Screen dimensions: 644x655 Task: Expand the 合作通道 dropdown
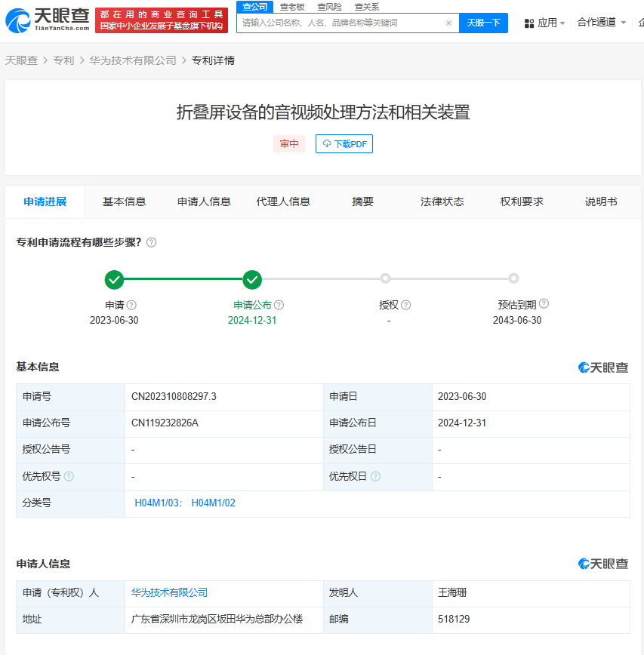[x=601, y=23]
